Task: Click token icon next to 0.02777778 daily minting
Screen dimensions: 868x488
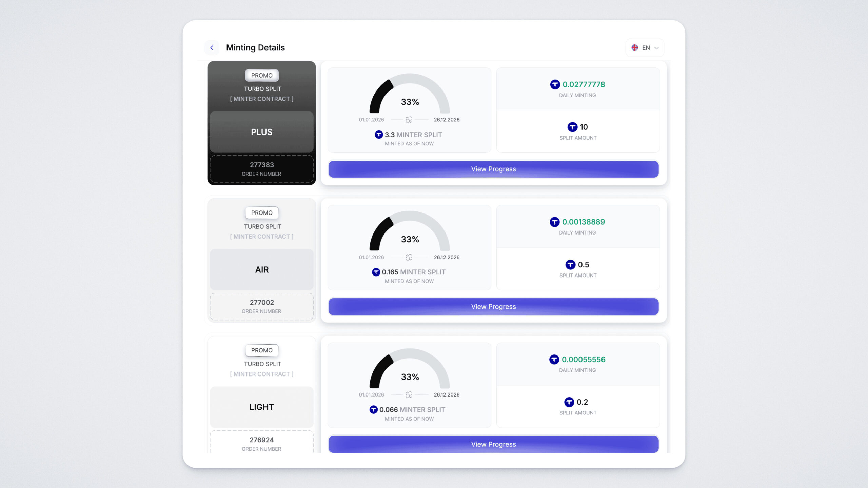Action: (x=555, y=84)
